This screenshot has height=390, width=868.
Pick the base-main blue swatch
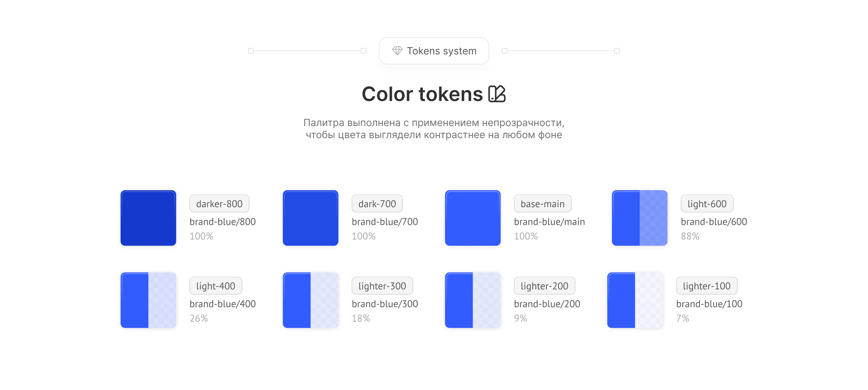472,218
